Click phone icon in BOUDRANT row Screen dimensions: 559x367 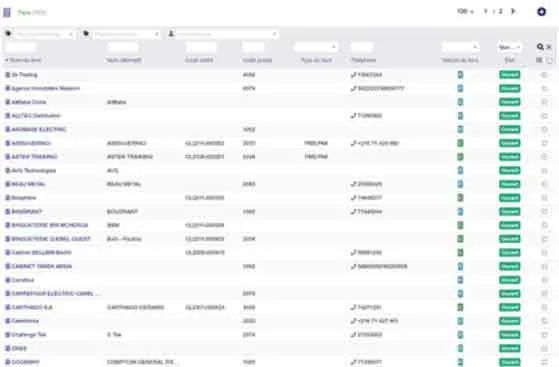point(353,211)
